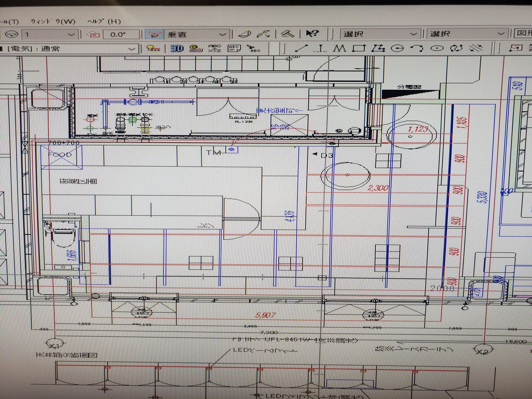Toggle the red angle-snap icon next to 垂直
This screenshot has height=399, width=532.
point(154,34)
